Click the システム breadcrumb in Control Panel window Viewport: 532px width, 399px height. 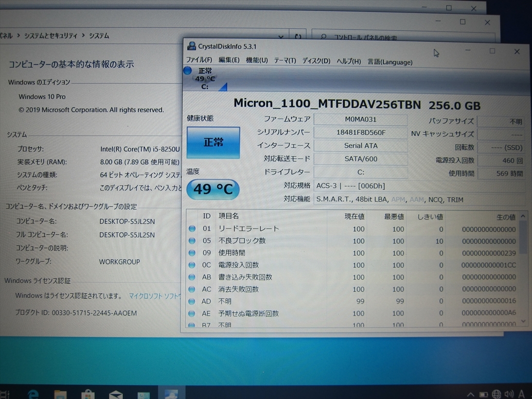99,35
